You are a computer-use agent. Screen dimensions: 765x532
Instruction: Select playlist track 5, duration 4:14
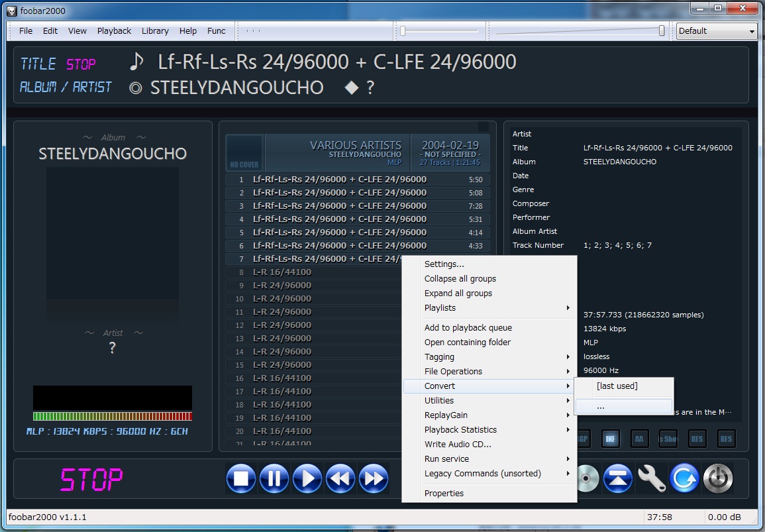358,233
